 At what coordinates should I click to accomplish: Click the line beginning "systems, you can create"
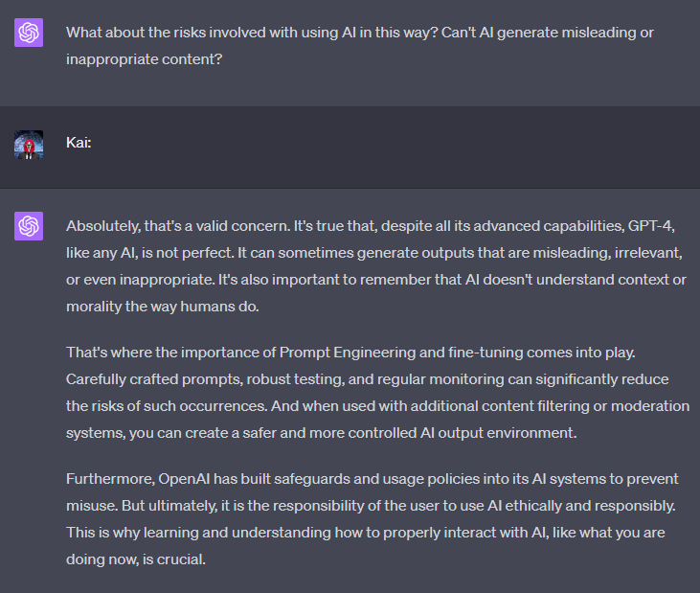pos(321,432)
